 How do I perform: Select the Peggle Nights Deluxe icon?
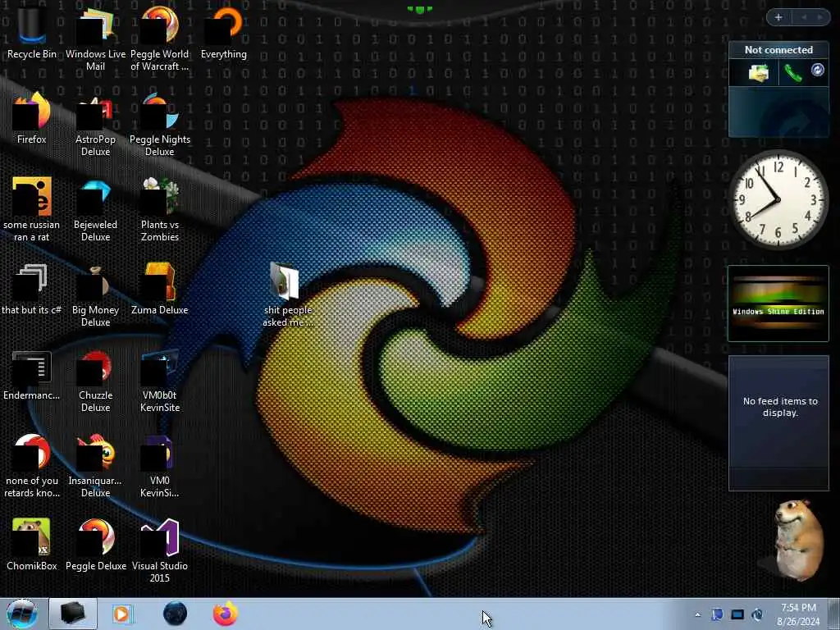point(160,123)
